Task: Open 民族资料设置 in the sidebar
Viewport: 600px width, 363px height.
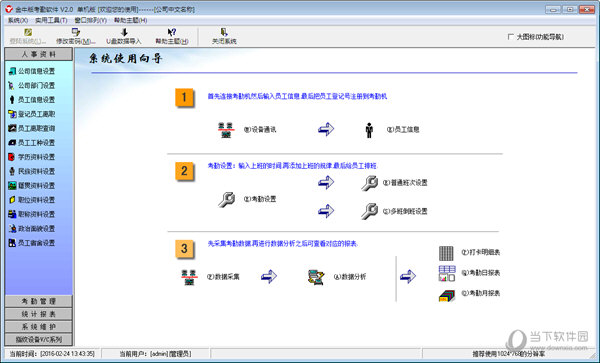Action: [32, 171]
